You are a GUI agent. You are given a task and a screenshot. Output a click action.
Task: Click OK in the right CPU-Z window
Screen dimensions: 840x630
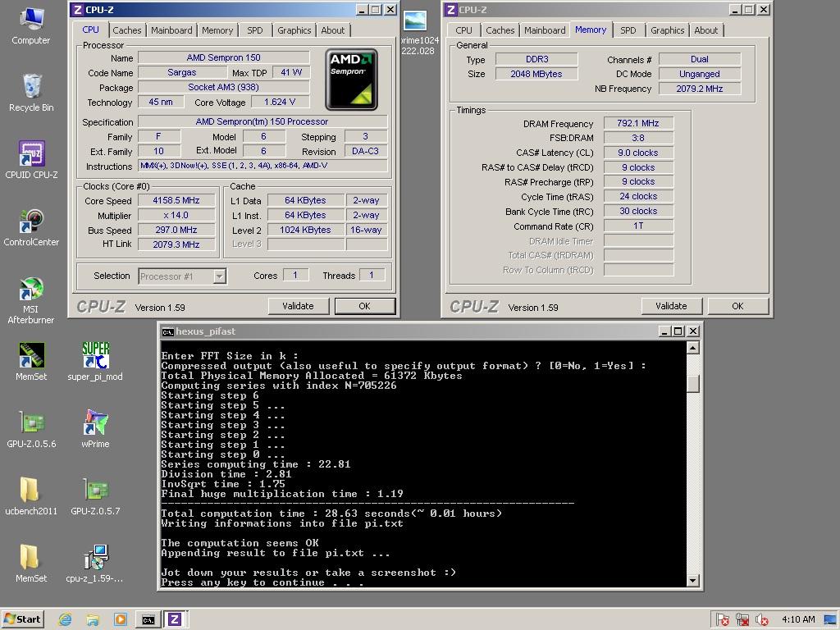737,306
